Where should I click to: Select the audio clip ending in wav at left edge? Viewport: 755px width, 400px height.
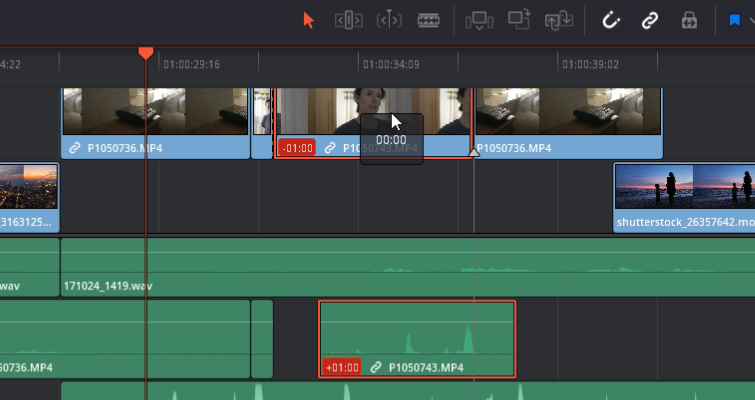(x=29, y=267)
